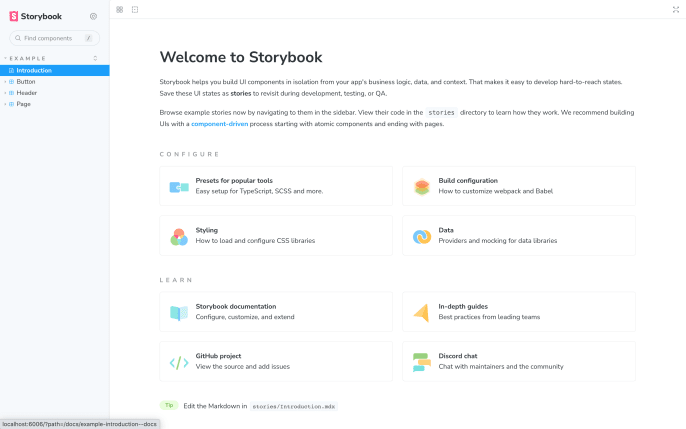The height and width of the screenshot is (429, 686).
Task: Click the Introduction document icon
Action: 11,70
